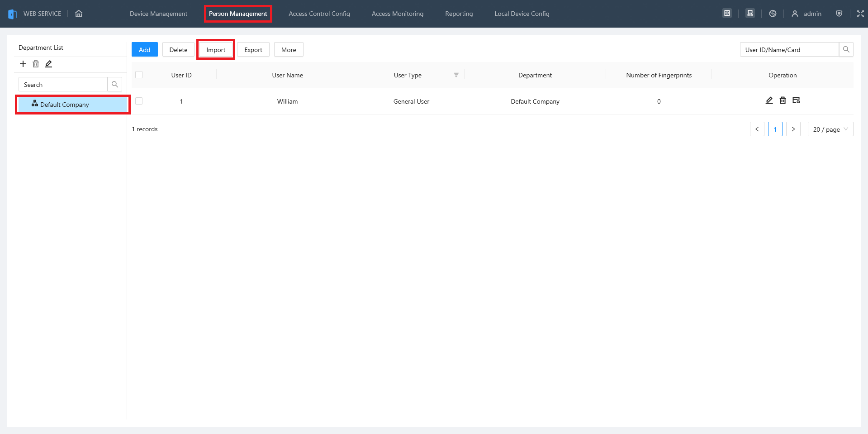Click the device save icon in the header

(x=750, y=13)
